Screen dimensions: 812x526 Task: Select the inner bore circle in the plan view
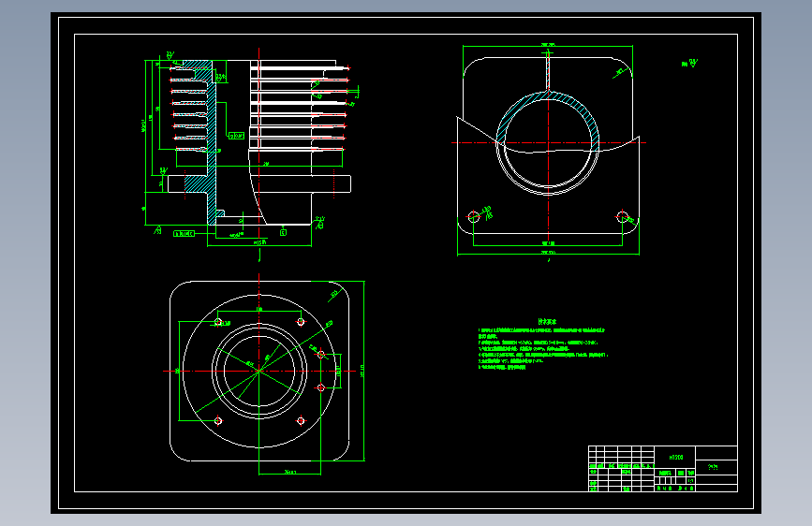coord(258,371)
